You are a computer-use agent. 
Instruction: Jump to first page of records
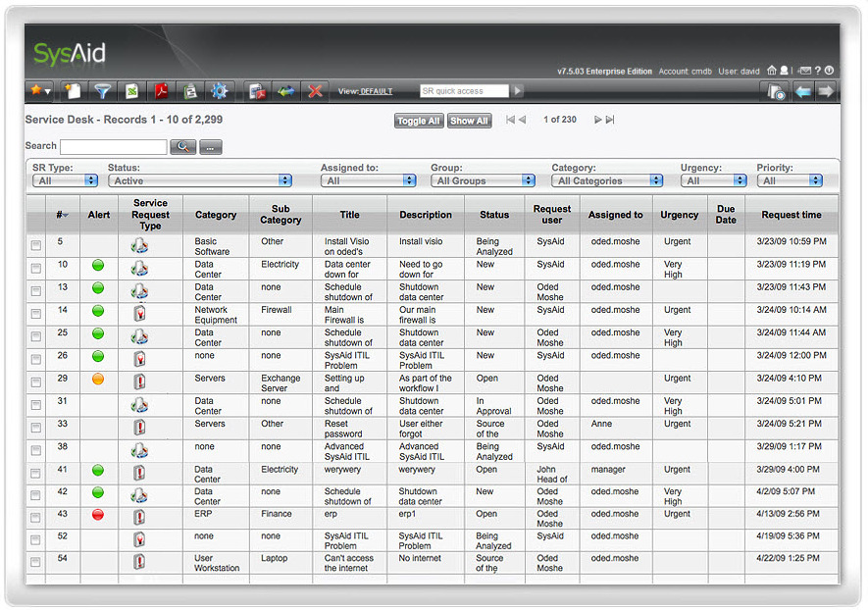[510, 120]
